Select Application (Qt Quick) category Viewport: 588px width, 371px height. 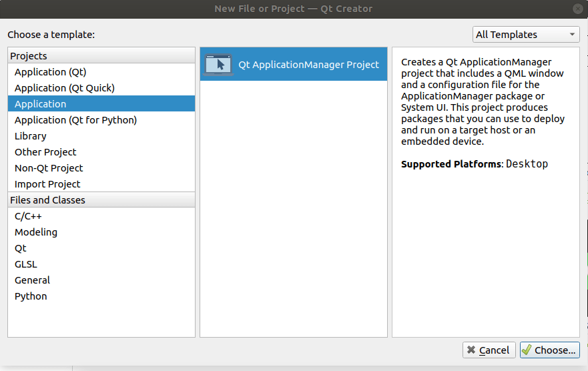64,88
